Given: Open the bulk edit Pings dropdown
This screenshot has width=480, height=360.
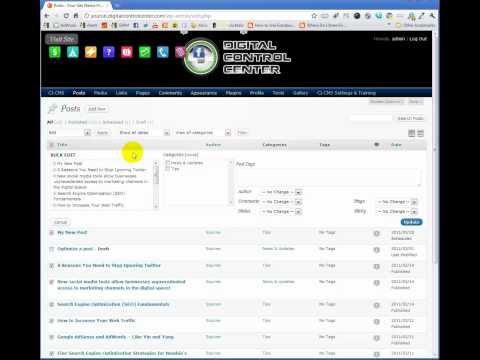Looking at the screenshot, I should 397,202.
